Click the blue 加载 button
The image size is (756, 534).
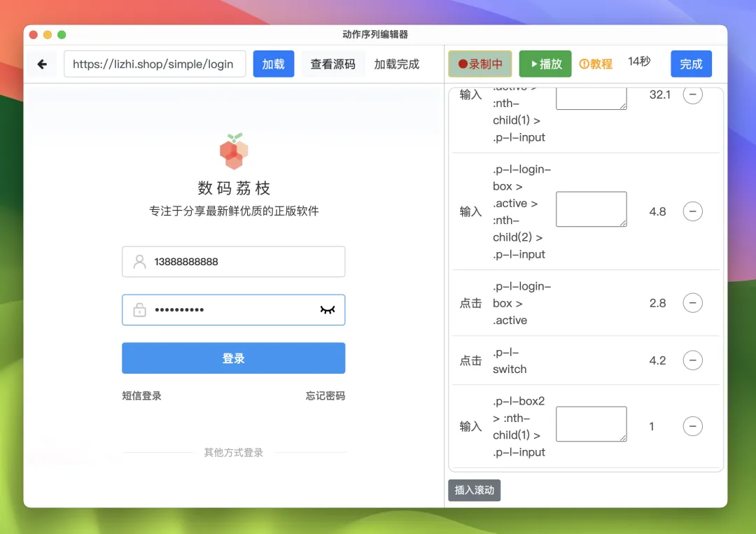274,64
